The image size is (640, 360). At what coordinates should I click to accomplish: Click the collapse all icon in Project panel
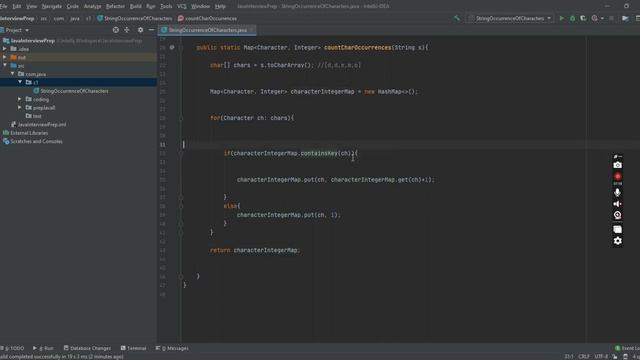127,30
